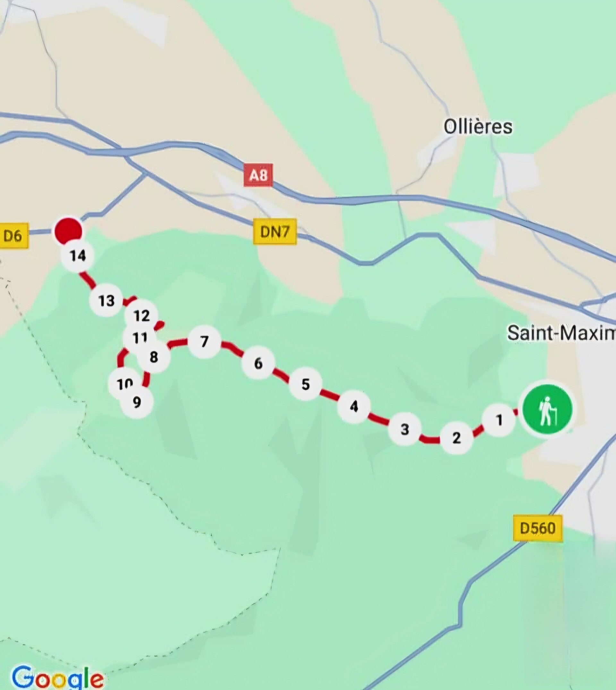The height and width of the screenshot is (690, 616).
Task: Select waypoint marker 2
Action: [x=456, y=438]
